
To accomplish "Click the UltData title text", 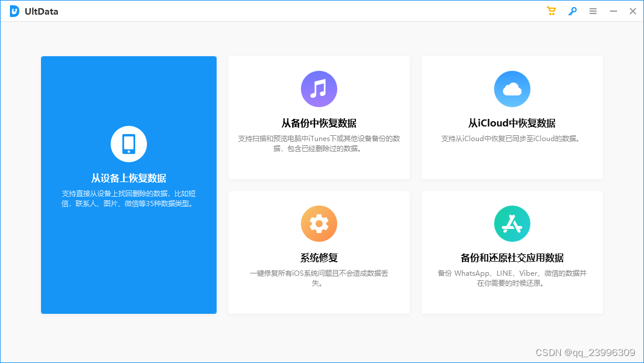I will [x=42, y=12].
